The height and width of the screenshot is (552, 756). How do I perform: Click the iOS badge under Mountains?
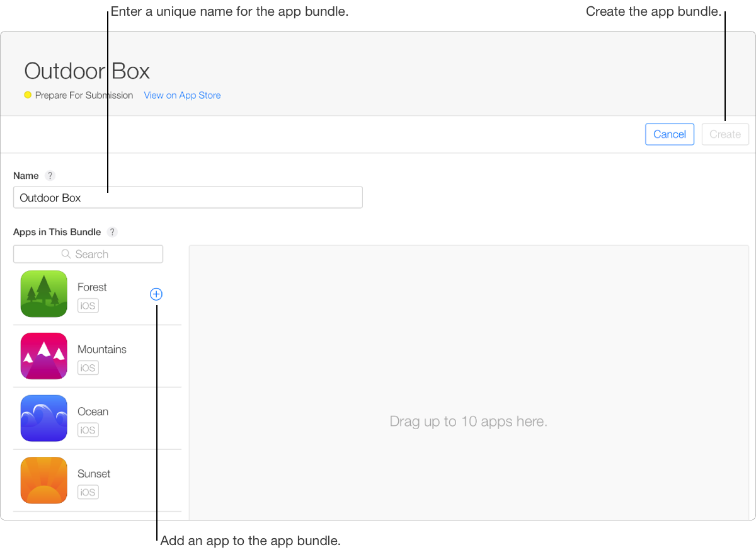click(x=88, y=367)
